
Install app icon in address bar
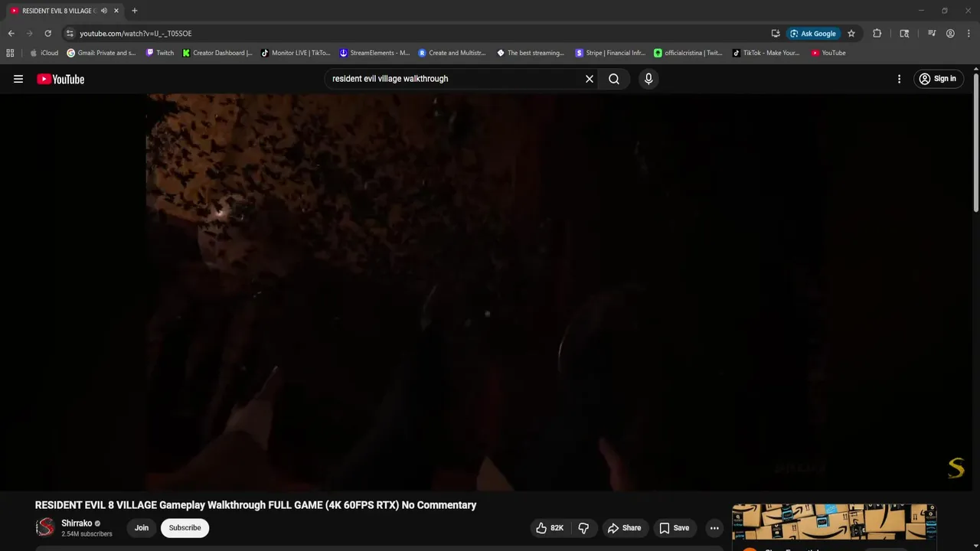(776, 34)
